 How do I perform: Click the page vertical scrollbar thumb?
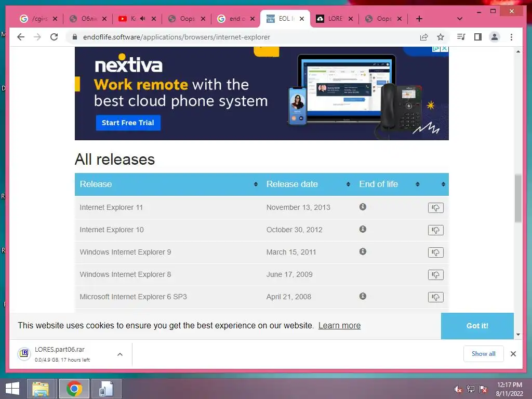518,198
